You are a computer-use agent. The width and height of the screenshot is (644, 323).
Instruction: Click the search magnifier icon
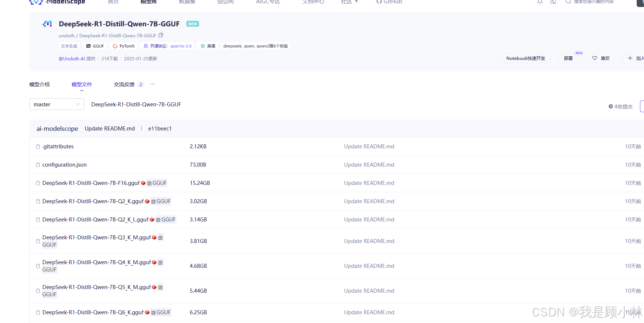click(x=568, y=2)
